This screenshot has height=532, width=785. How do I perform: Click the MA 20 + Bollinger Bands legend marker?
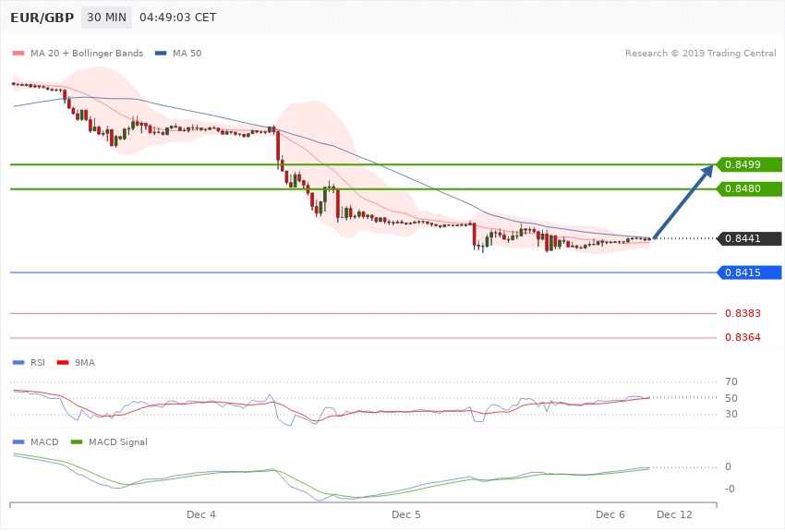(18, 54)
